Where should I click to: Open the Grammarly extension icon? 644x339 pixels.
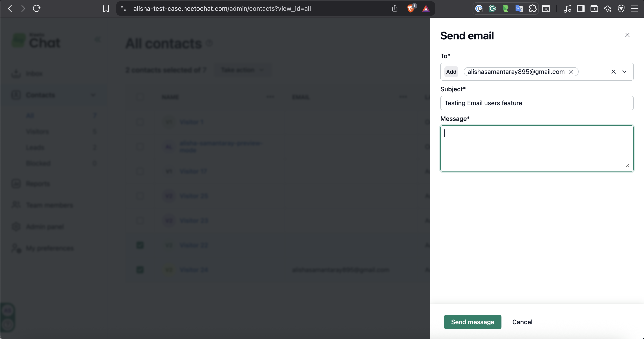(492, 9)
